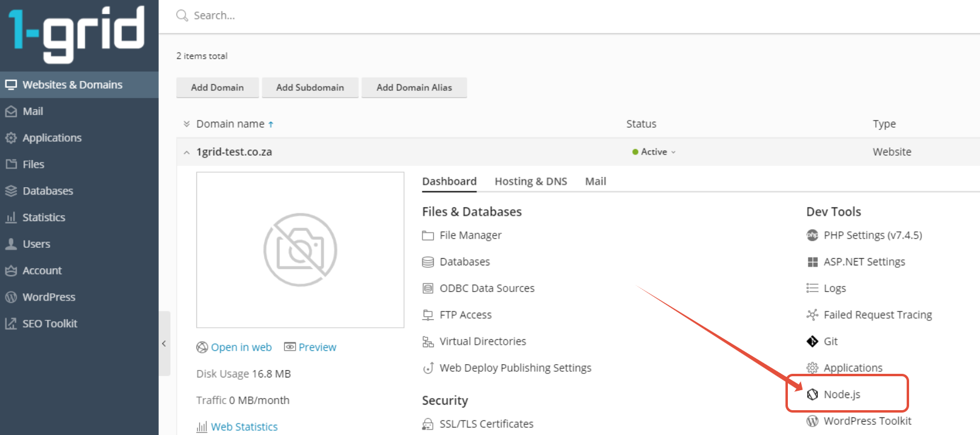This screenshot has width=980, height=435.
Task: Click the Statistics bar chart icon in sidebar
Action: pos(11,217)
